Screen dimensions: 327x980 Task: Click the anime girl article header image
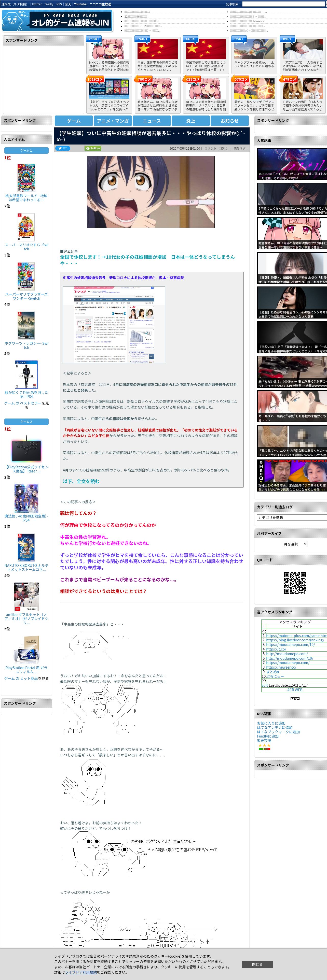[150, 192]
